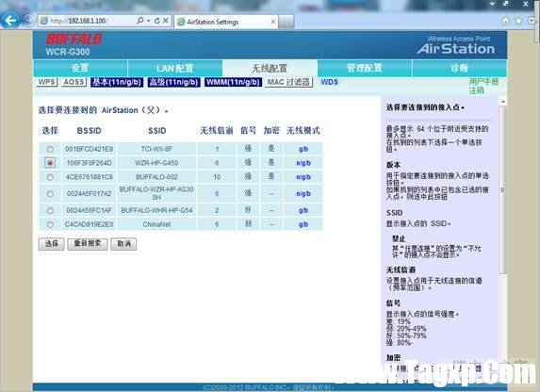
Task: Click the 选择 button
Action: tap(51, 244)
